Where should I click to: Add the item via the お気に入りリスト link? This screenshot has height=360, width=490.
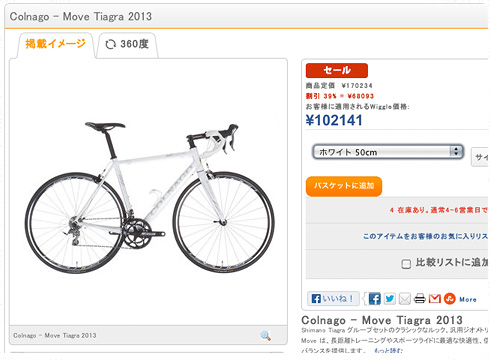tap(425, 236)
